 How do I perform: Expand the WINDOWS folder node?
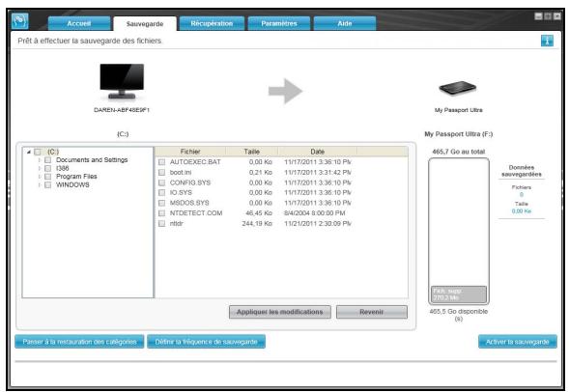click(40, 185)
